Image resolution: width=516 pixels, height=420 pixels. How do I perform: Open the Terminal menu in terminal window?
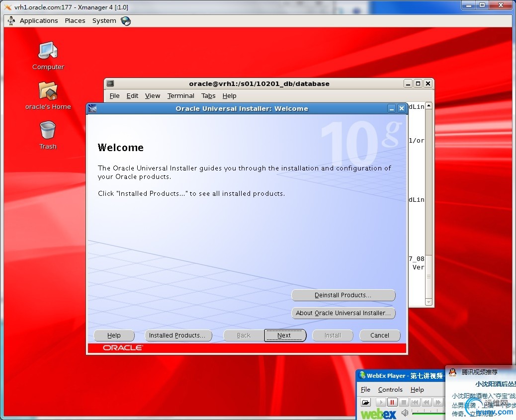[x=180, y=96]
